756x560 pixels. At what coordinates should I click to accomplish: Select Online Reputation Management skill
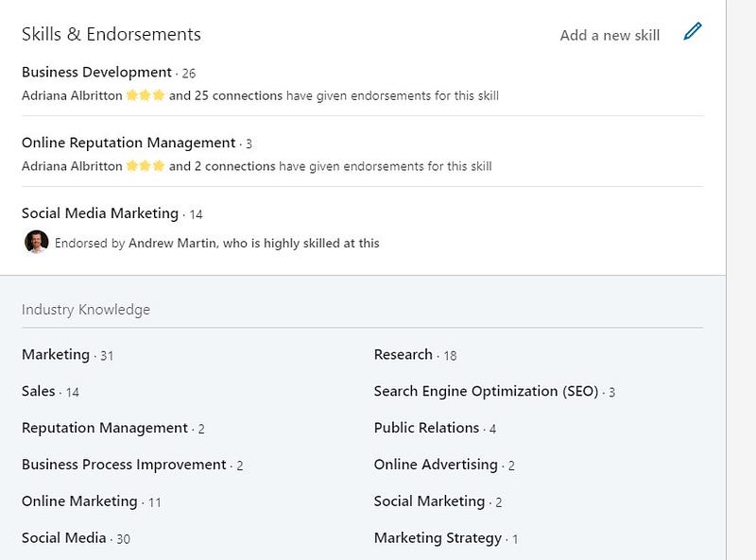[x=129, y=143]
